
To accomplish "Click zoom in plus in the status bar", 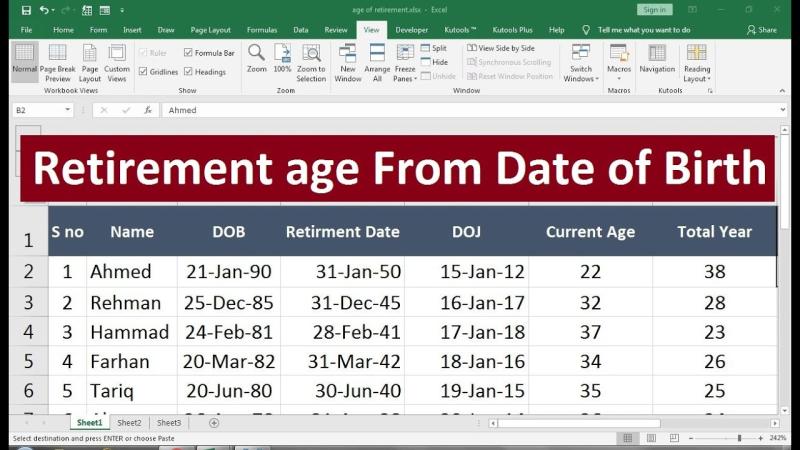I will [760, 438].
